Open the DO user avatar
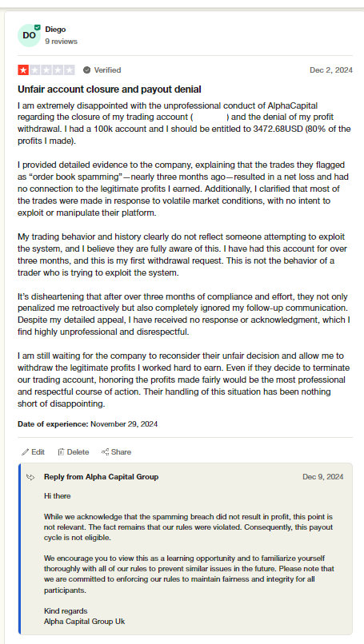The image size is (364, 644). pos(29,36)
